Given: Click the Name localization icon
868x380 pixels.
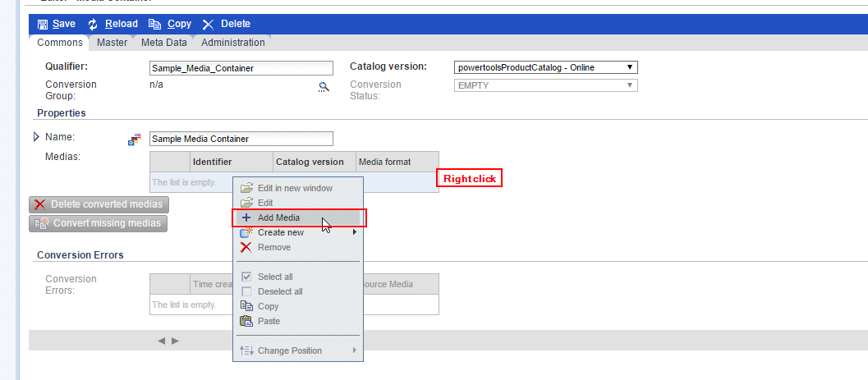Looking at the screenshot, I should (135, 140).
